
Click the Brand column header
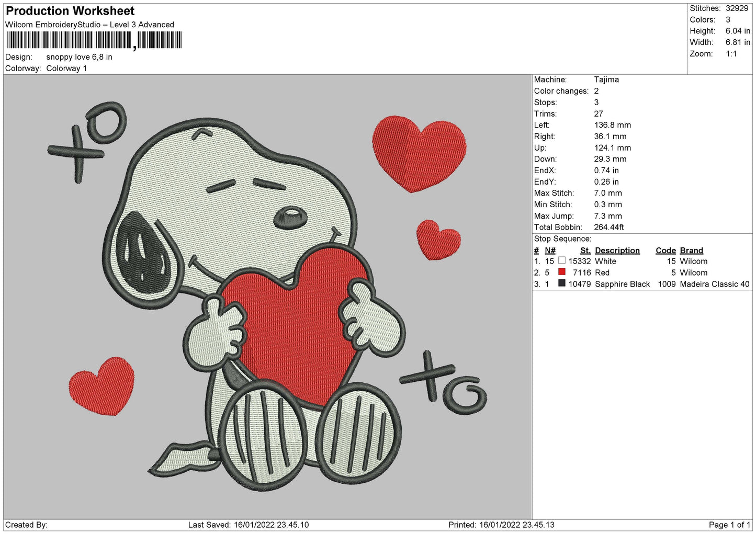[x=691, y=251]
